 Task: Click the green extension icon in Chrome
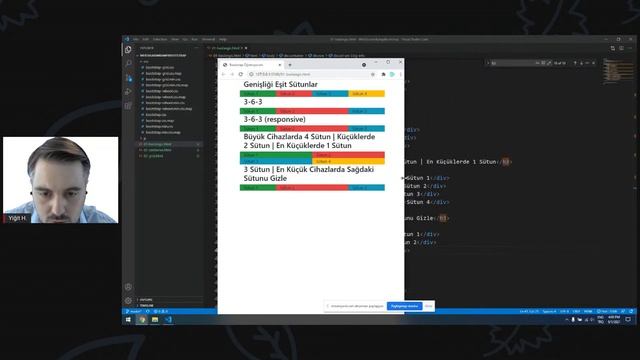[x=392, y=74]
